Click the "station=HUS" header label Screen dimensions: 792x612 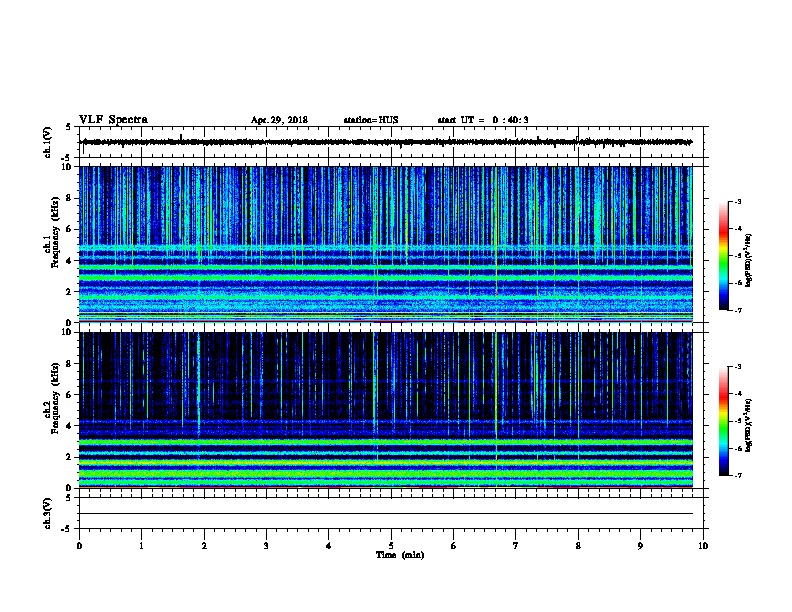[x=371, y=120]
